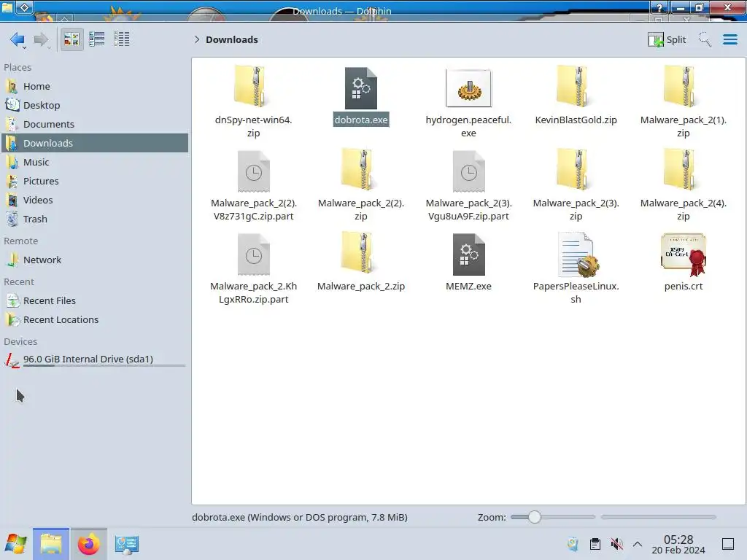Screen dimensions: 747x560
Task: Click status text dobrota.exe (Windows or DOS program, 7.8 MiB)
Action: 300,517
